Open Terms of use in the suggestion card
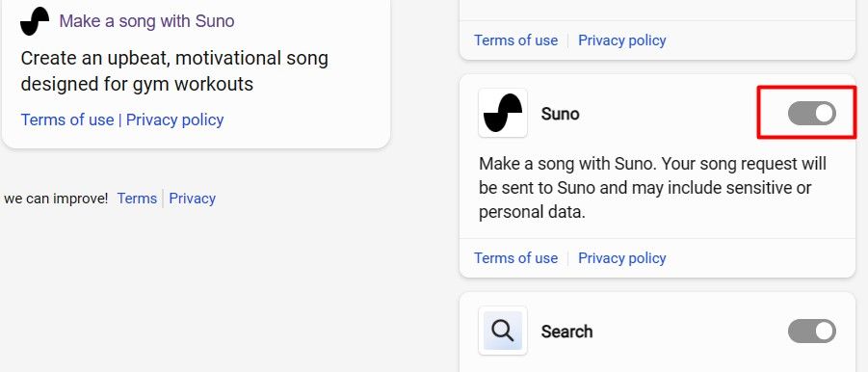Image resolution: width=868 pixels, height=372 pixels. tap(67, 120)
